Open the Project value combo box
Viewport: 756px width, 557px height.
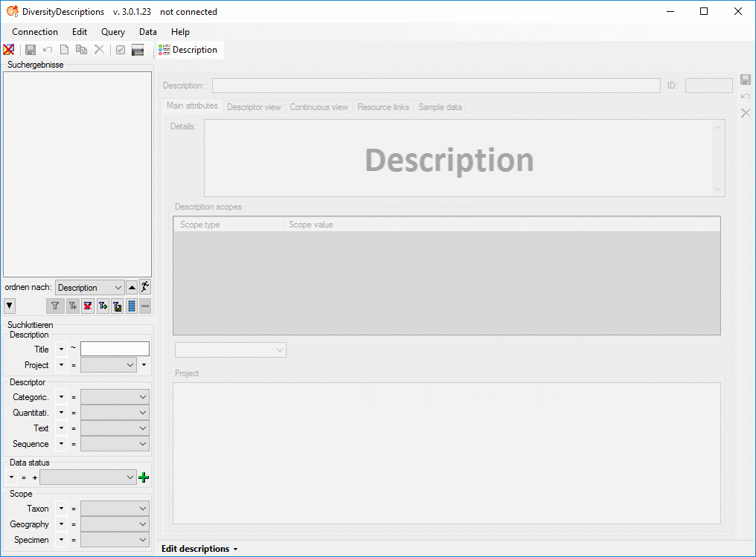pos(109,365)
